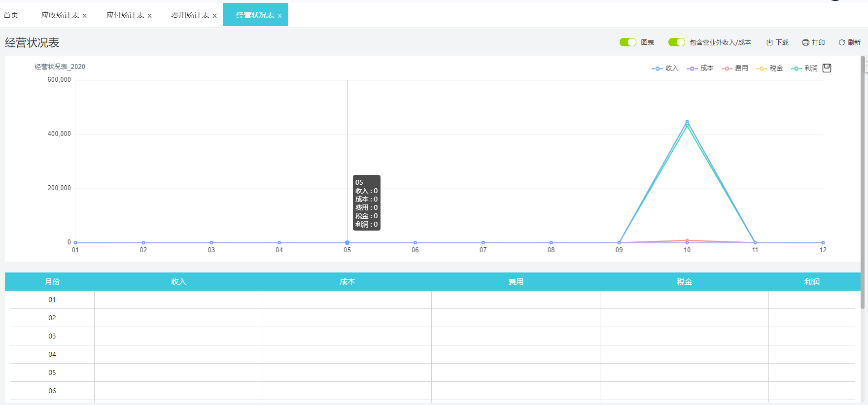This screenshot has width=868, height=405.
Task: Hide the 成本 series in legend
Action: coord(700,68)
